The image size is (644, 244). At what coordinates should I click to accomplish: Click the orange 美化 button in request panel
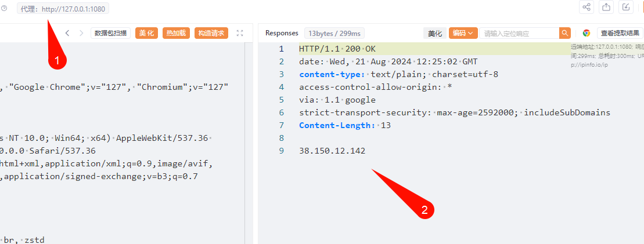click(146, 33)
